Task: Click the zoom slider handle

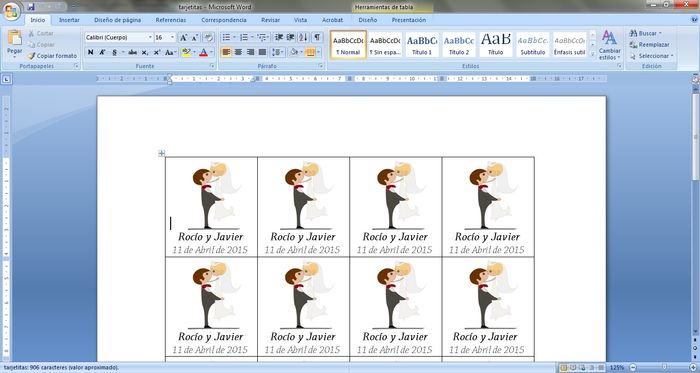Action: coord(664,368)
